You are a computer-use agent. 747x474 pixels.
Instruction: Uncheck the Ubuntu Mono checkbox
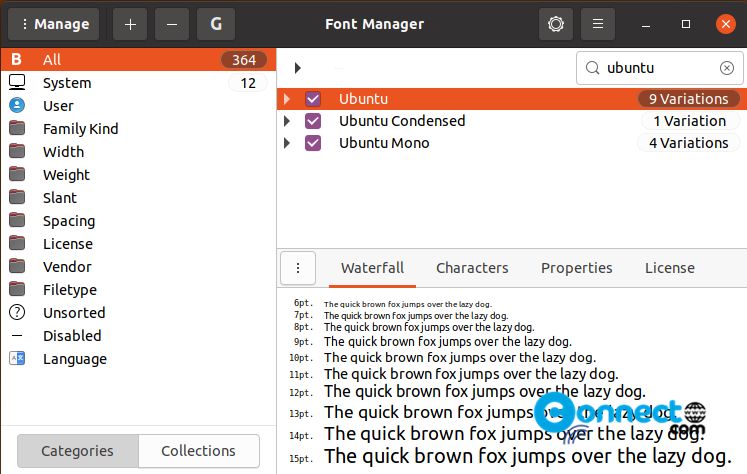313,143
